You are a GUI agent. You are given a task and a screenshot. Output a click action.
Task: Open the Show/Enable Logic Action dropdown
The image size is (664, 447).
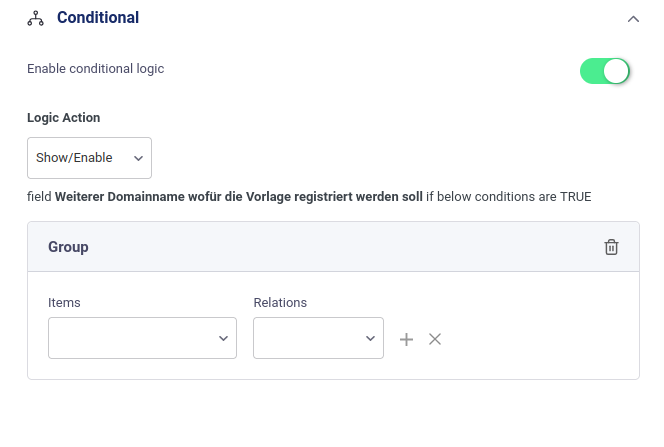coord(89,158)
